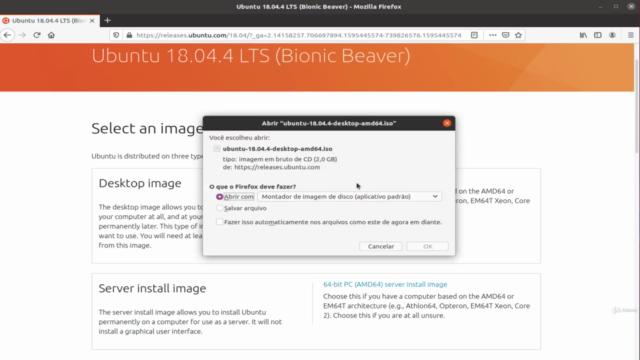Click the OK button in dialog
The width and height of the screenshot is (640, 360).
[427, 246]
